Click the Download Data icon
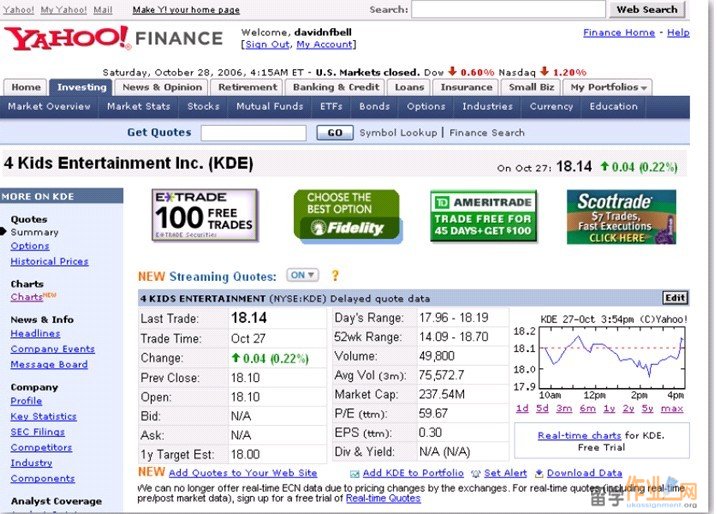This screenshot has height=514, width=717. click(x=539, y=473)
